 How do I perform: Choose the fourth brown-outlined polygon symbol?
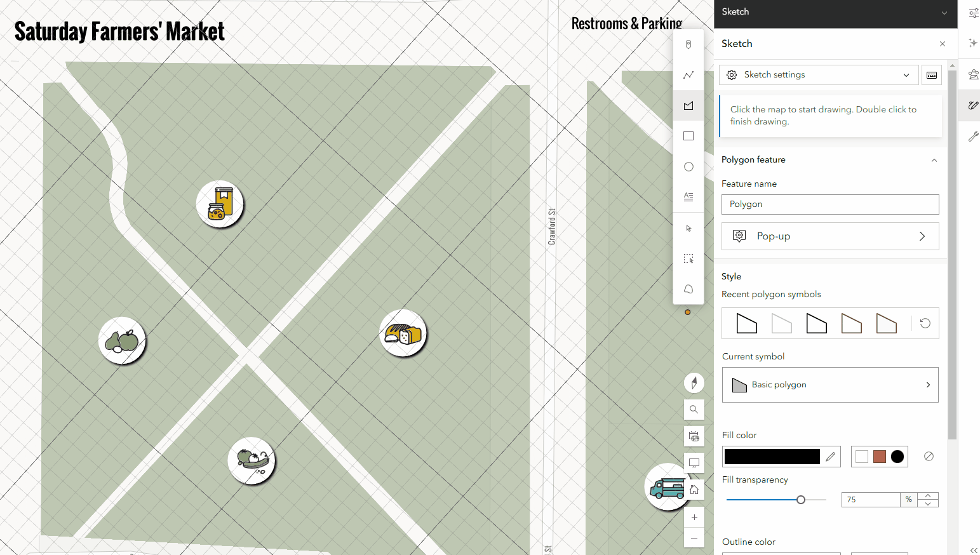[852, 323]
